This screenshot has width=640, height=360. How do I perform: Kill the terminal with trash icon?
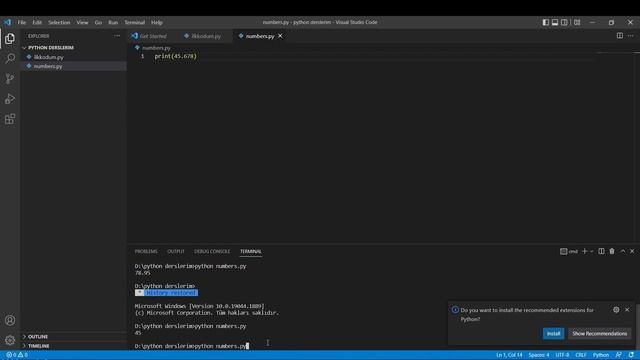612,251
